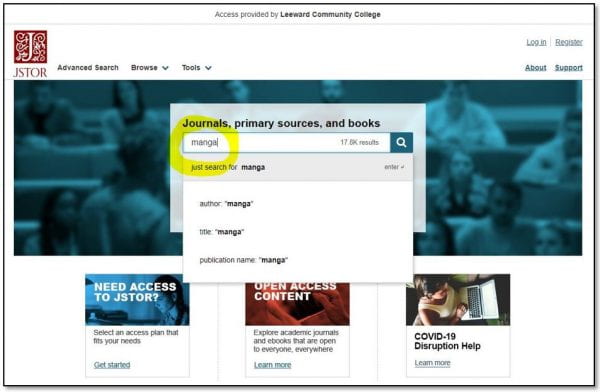
Task: Click 'Select an access plan' description text
Action: pyautogui.click(x=136, y=336)
